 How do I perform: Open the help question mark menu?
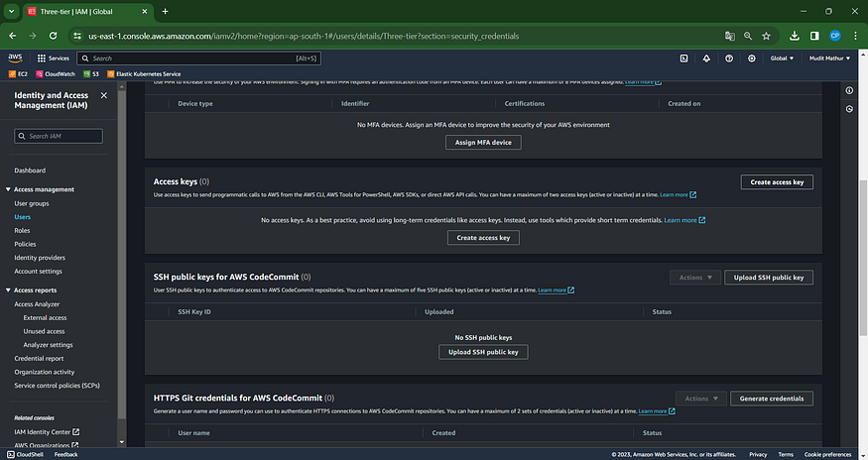tap(729, 58)
